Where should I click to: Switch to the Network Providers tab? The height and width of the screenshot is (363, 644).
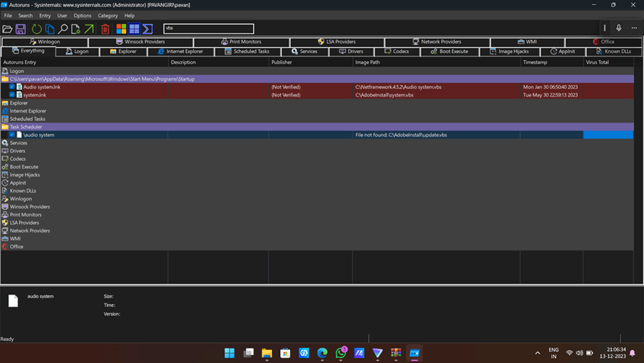click(x=437, y=41)
